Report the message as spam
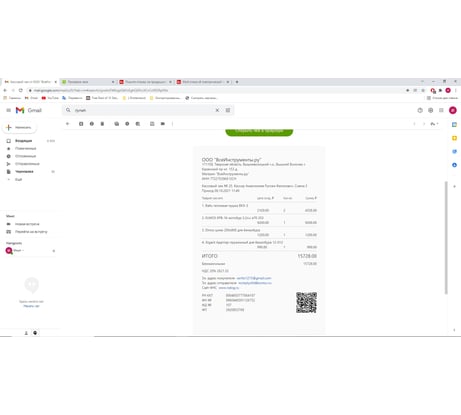Viewport: 461px width, 415px height. coord(92,124)
